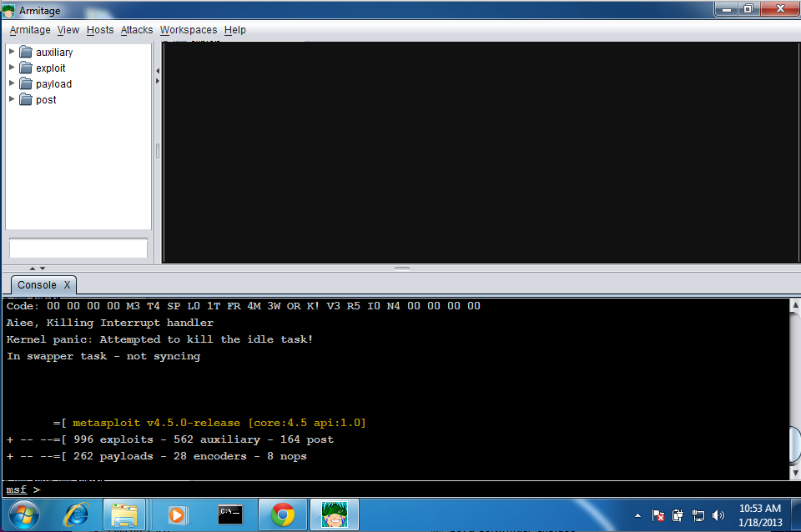Screen dimensions: 801x532
Task: Expand the payload module folder
Action: tap(12, 83)
